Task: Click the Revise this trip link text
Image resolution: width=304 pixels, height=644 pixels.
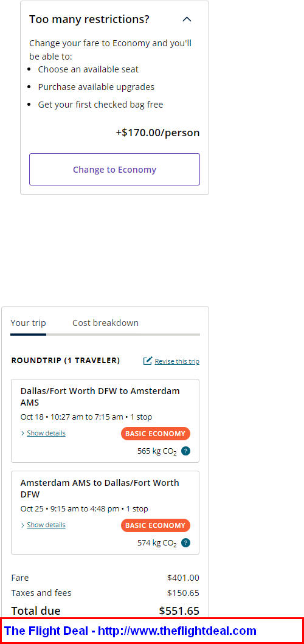Action: 177,361
